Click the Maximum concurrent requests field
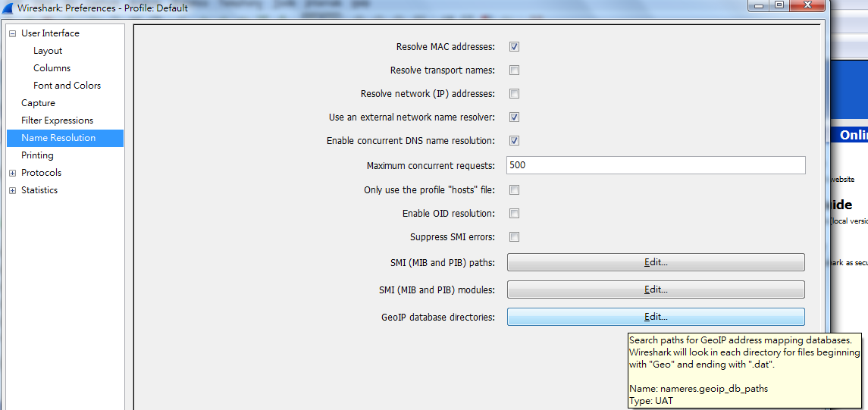868x410 pixels. 656,165
